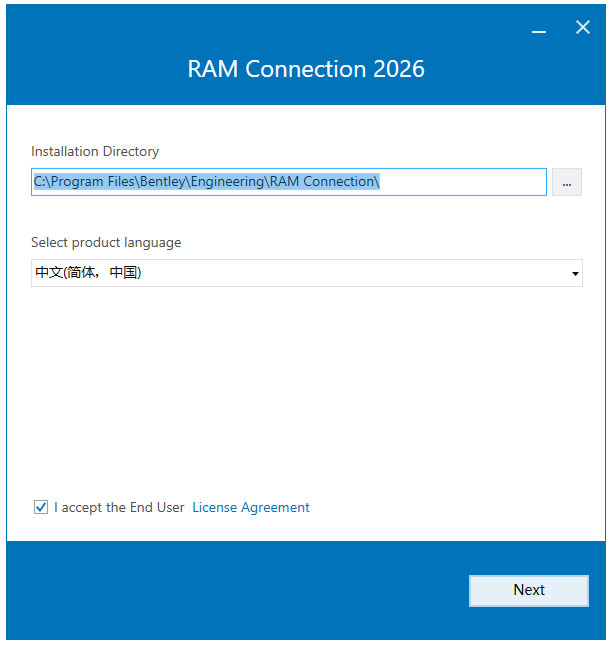The height and width of the screenshot is (647, 612).
Task: Click the 'Installation Directory' label
Action: tap(95, 151)
